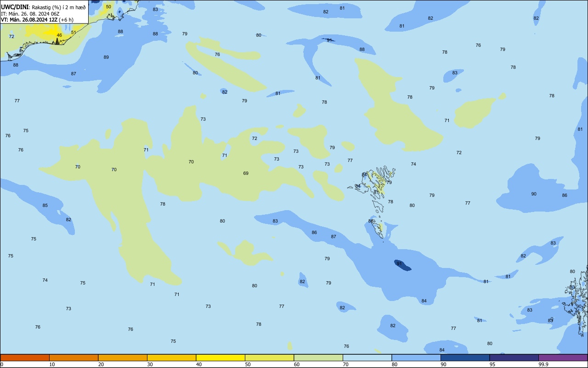Viewport: 588px width, 368px height.
Task: Click the dark orange 0–10 legend color segment
Action: [x=25, y=357]
